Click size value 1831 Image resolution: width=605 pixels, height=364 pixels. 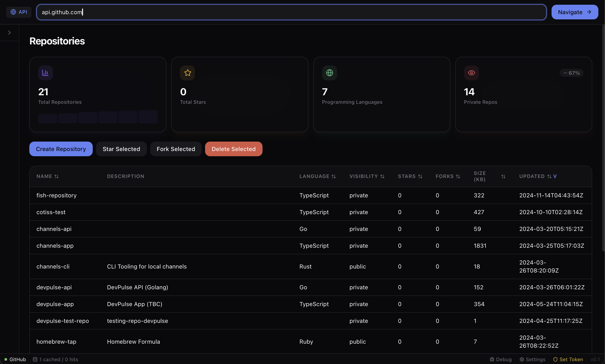pyautogui.click(x=480, y=246)
